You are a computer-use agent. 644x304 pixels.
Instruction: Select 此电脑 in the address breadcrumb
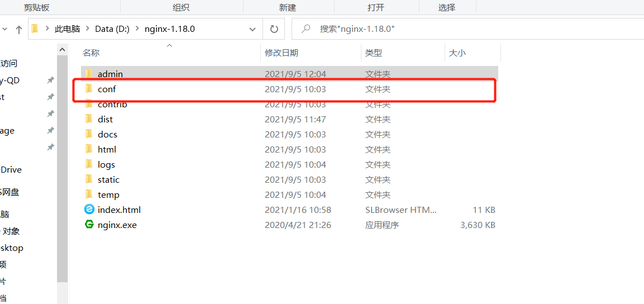point(68,29)
